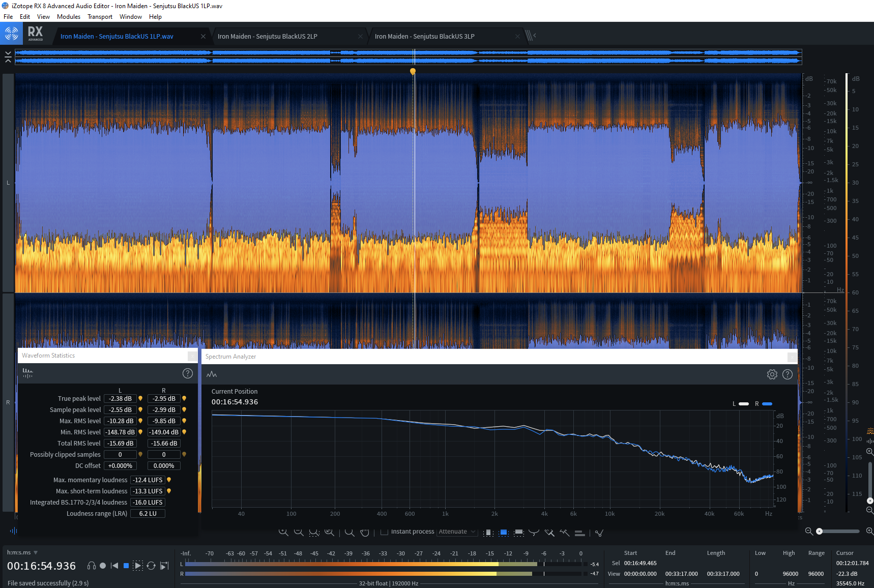
Task: Open the File menu
Action: pos(8,17)
